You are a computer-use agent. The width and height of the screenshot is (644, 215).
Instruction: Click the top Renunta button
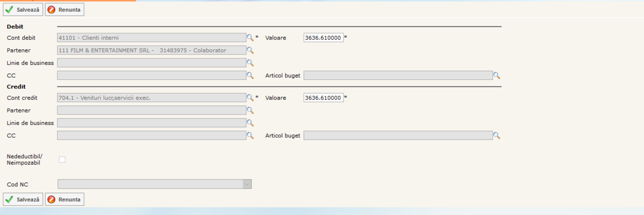[x=64, y=10]
